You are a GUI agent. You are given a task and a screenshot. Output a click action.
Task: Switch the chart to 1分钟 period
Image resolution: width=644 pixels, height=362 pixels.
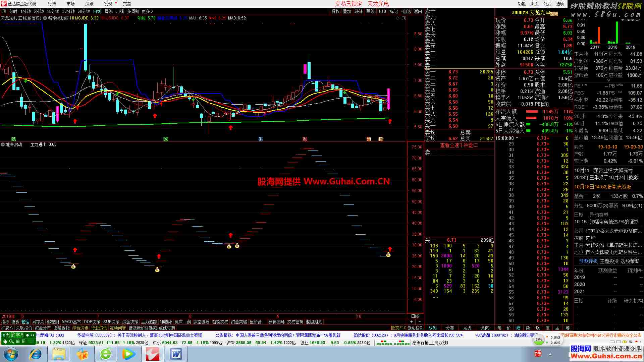click(26, 11)
